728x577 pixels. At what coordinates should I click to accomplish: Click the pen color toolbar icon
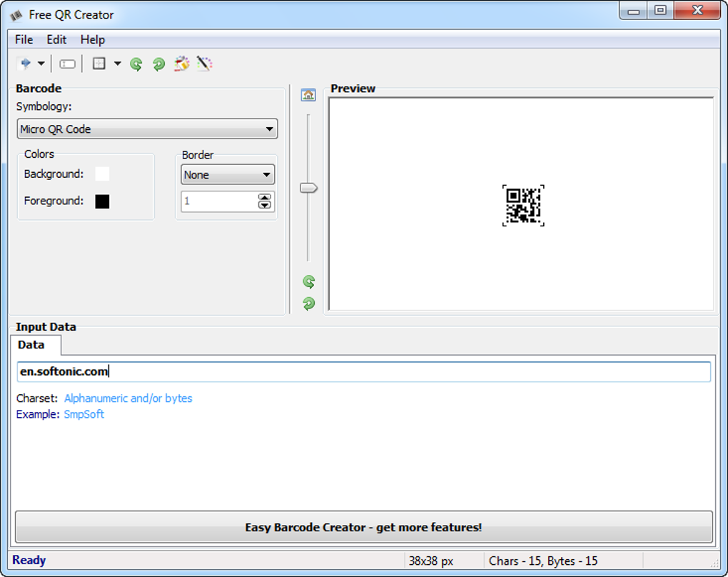pos(205,64)
